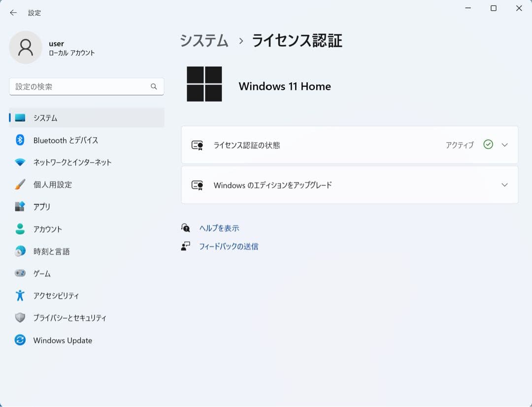Screen dimensions: 532x407
Task: Click the search magnifier in 設定の検索
Action: (154, 86)
